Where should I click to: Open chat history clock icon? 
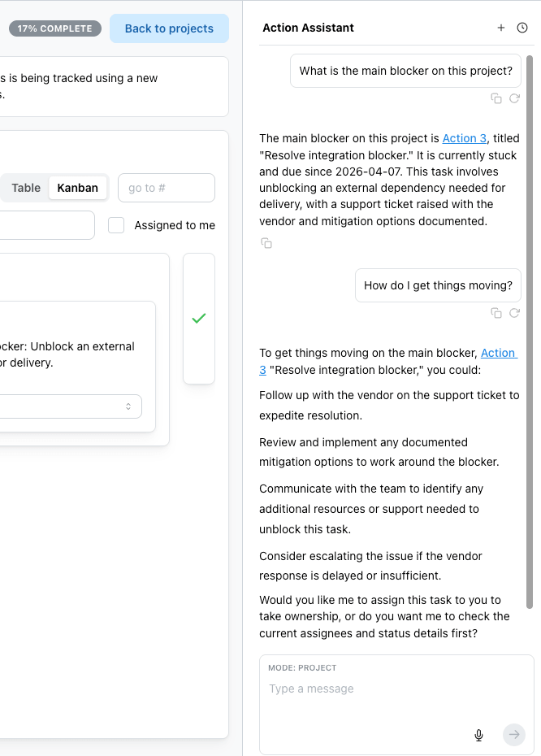point(522,28)
